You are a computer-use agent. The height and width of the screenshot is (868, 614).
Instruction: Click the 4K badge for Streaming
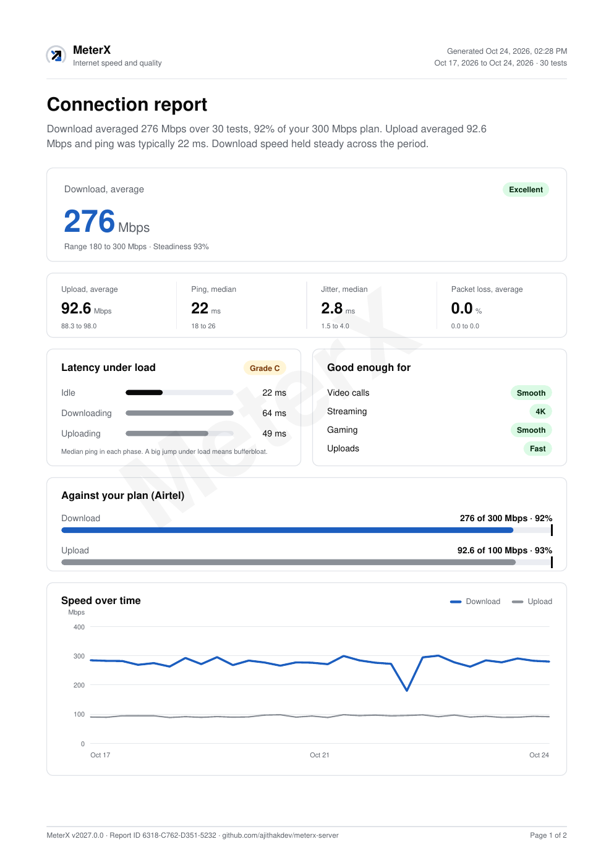pyautogui.click(x=540, y=412)
